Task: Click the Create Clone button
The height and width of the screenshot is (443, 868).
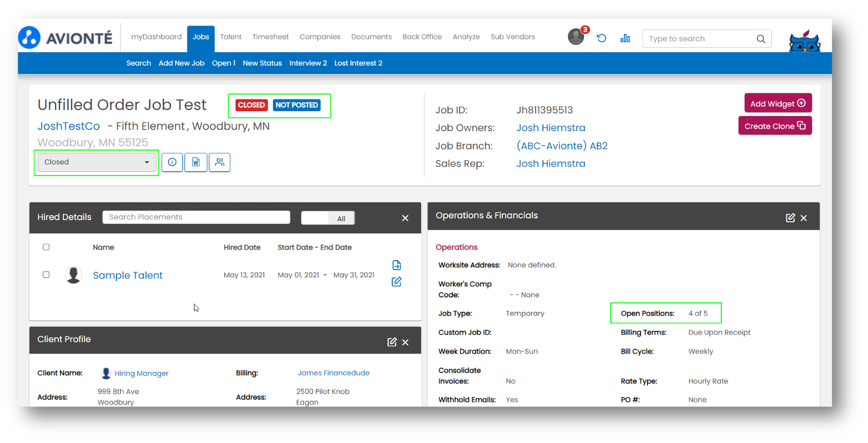Action: point(775,125)
